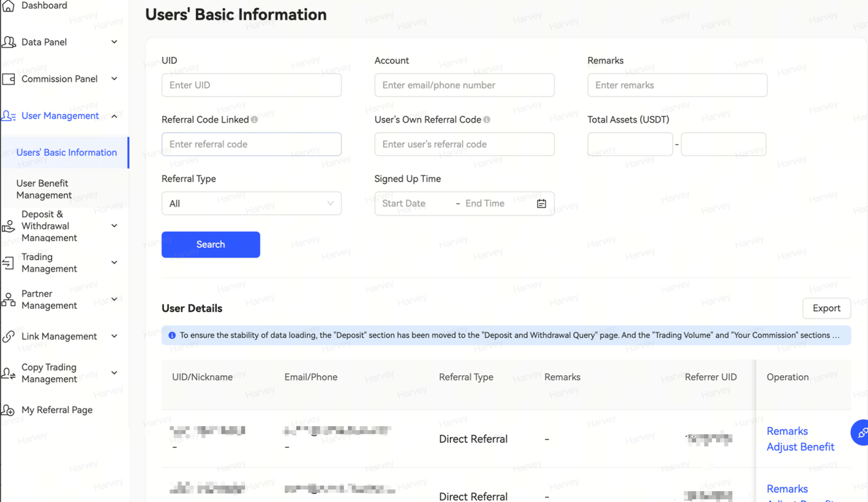Expand Deposit & Withdrawal Management chevron
Screen dimensions: 868x502
pos(114,226)
